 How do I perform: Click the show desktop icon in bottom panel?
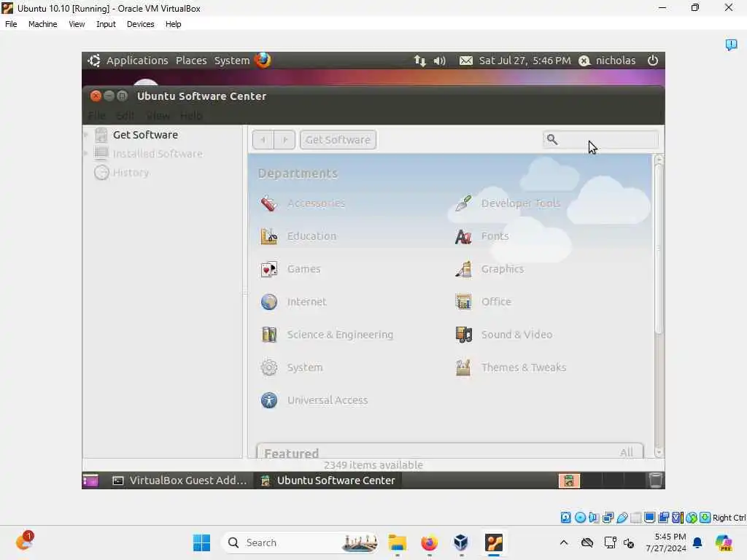coord(90,481)
